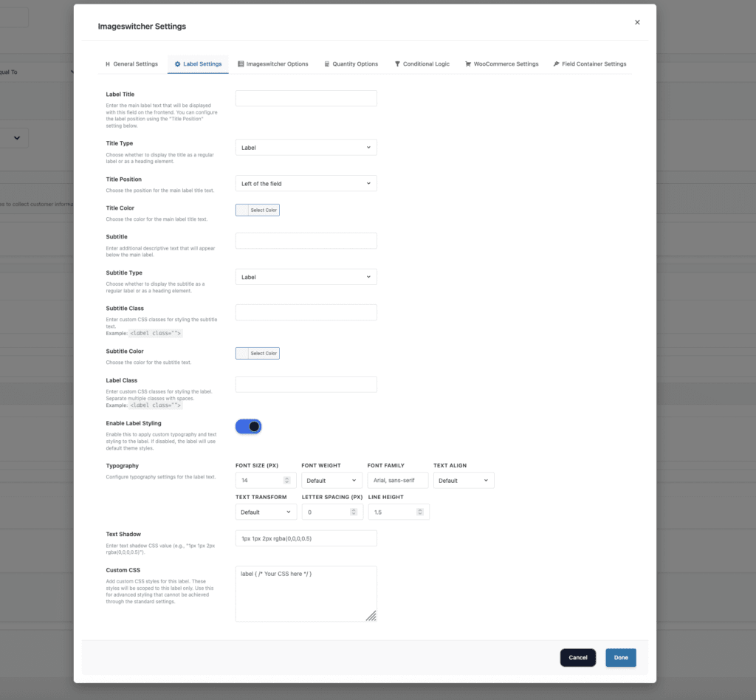
Task: Click the Label Settings gear icon
Action: pos(177,64)
